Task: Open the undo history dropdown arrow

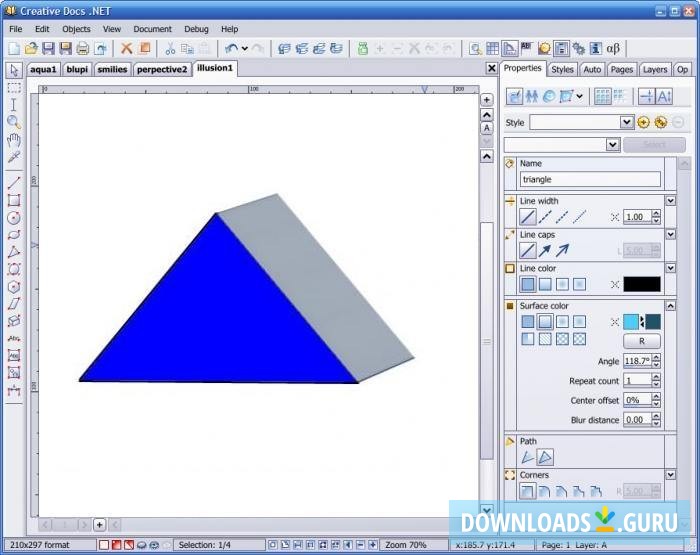Action: [245, 48]
